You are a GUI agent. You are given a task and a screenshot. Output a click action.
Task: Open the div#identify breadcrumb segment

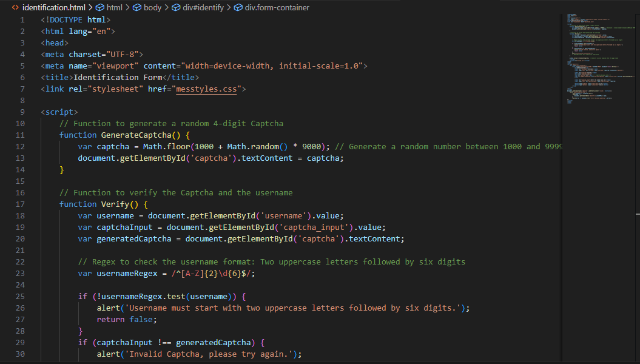click(x=203, y=7)
